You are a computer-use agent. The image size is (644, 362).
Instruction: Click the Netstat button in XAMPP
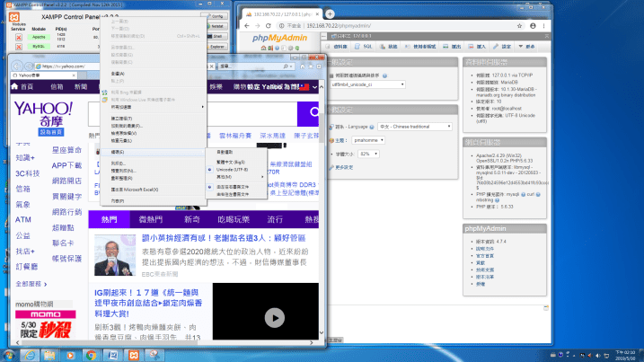216,27
